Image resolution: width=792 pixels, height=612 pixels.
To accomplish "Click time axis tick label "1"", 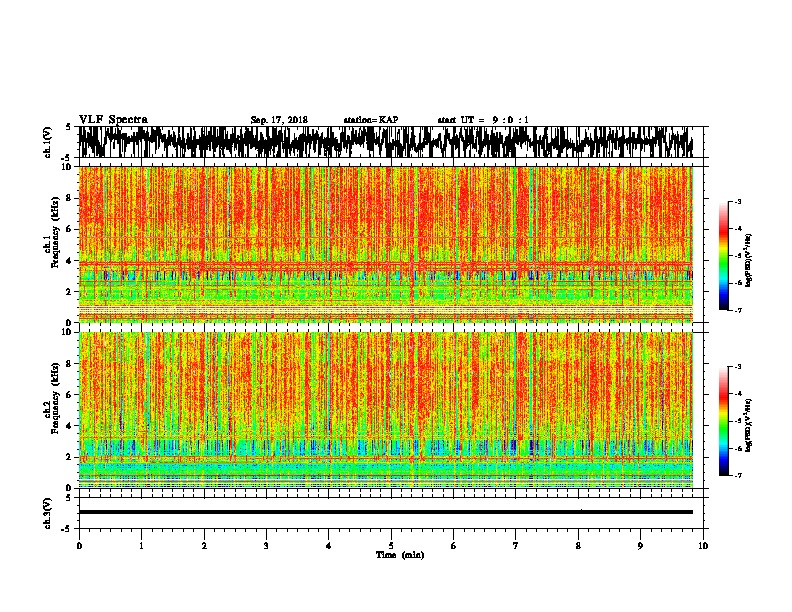I will pos(141,546).
